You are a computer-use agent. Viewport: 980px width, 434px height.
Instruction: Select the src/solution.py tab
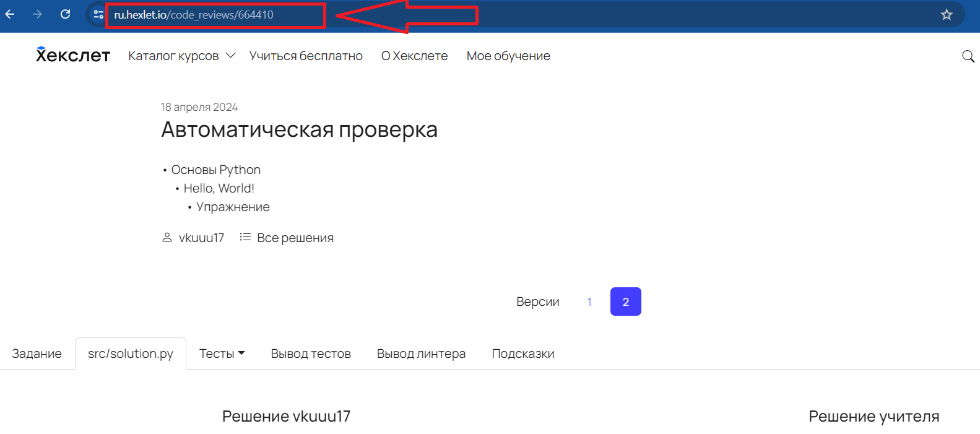pos(131,354)
